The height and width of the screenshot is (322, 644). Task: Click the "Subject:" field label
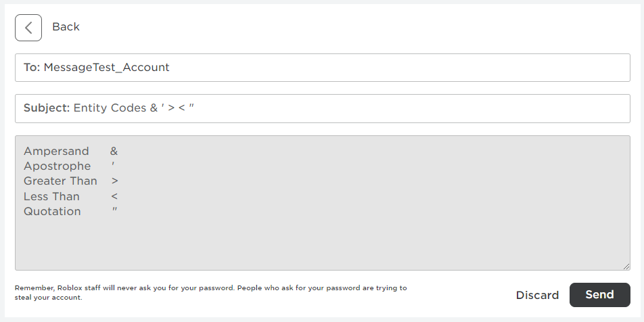pyautogui.click(x=47, y=108)
